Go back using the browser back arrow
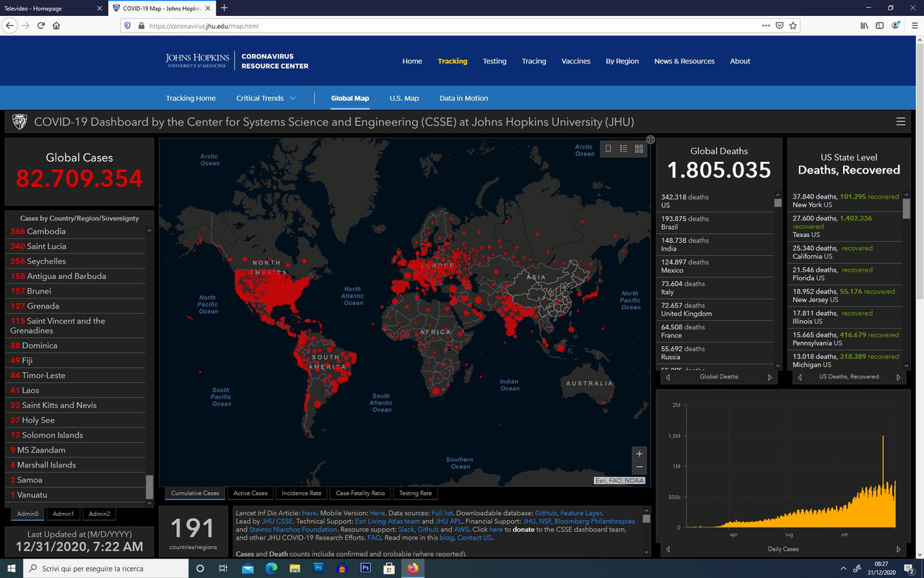 pyautogui.click(x=10, y=25)
